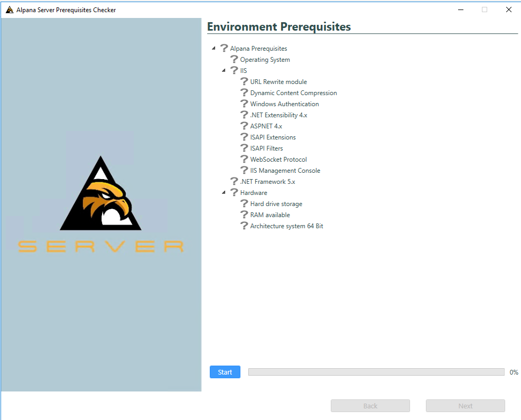
Task: Select ISAPI Filters text
Action: click(x=266, y=148)
